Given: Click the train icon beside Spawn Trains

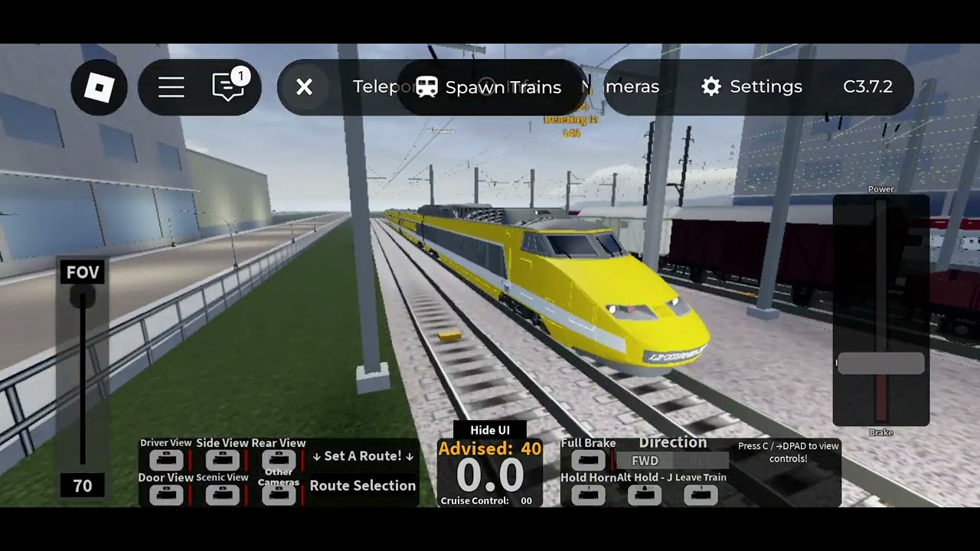Looking at the screenshot, I should (426, 87).
